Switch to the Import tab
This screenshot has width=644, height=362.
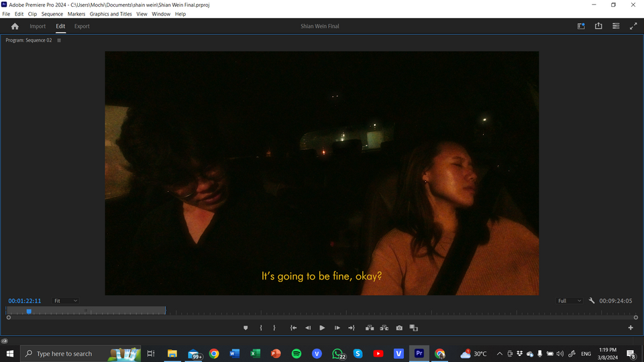(38, 26)
